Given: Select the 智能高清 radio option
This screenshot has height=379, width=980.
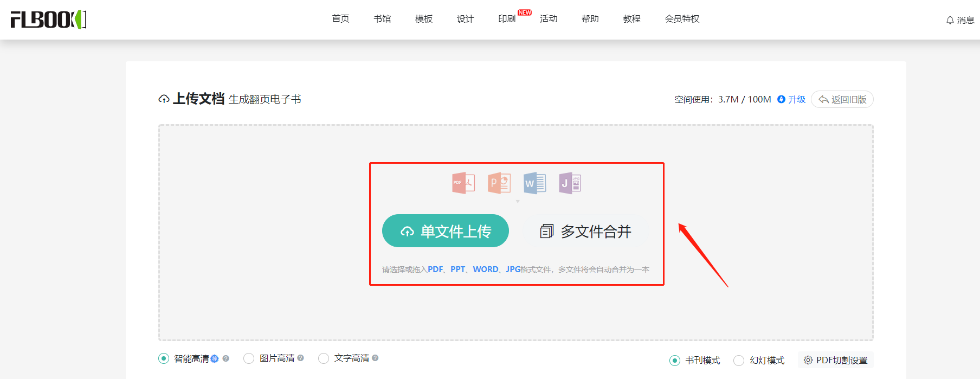Looking at the screenshot, I should click(x=164, y=358).
